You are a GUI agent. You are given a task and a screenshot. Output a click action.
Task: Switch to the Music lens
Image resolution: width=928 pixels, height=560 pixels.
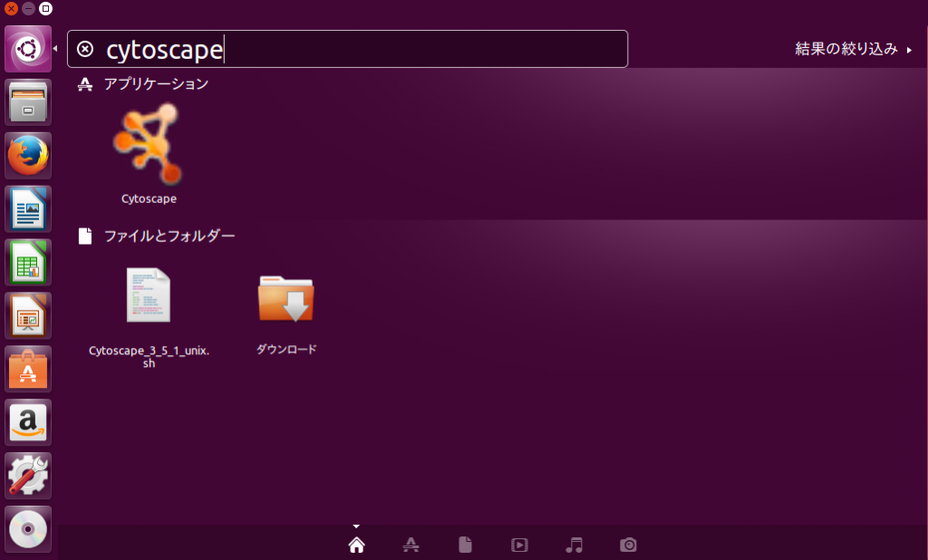tap(574, 545)
